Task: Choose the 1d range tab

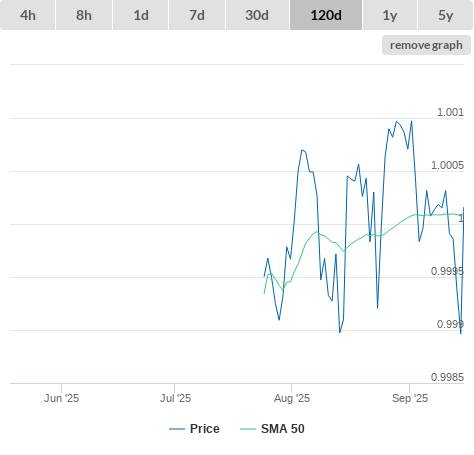Action: coord(141,15)
